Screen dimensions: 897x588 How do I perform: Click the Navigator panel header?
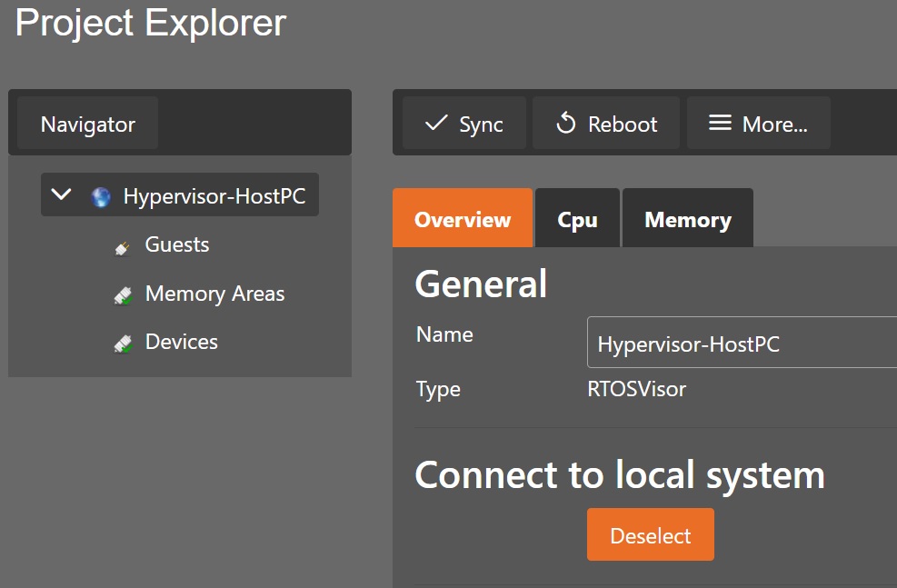coord(86,123)
